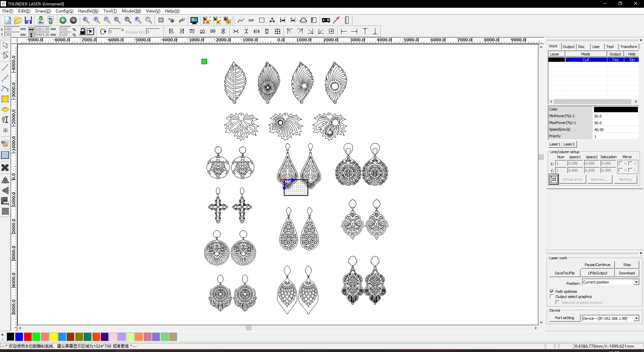
Task: Open a file with the folder icon
Action: tap(18, 20)
